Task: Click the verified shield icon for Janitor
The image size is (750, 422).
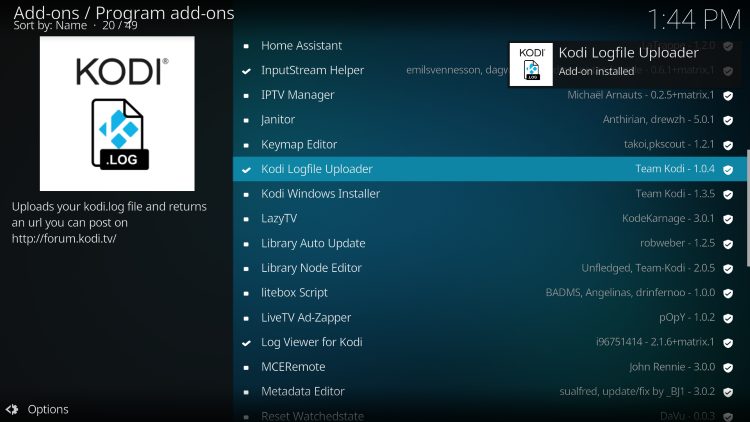Action: [728, 120]
